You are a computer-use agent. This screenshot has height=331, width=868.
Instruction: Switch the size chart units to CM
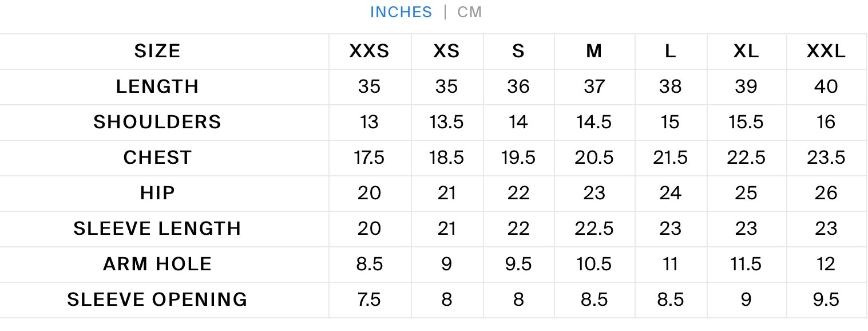[x=469, y=12]
